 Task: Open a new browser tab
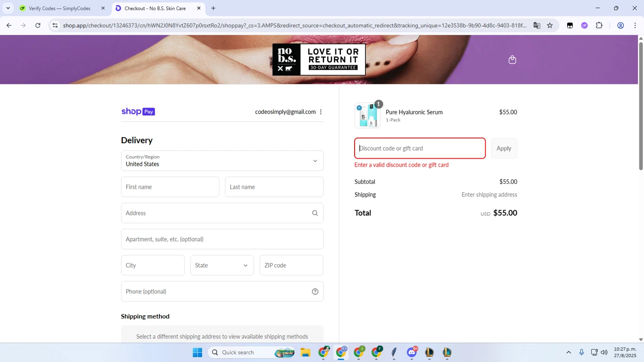coord(213,8)
